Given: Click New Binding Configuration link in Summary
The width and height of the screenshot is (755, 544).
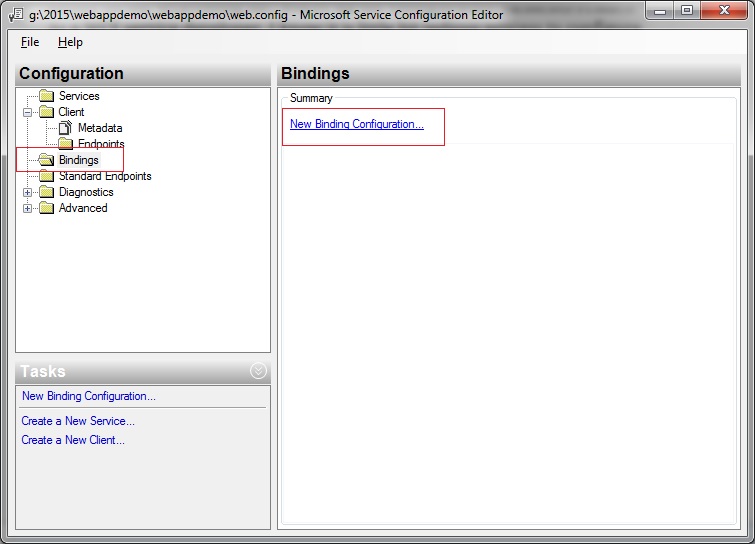Looking at the screenshot, I should click(x=357, y=124).
